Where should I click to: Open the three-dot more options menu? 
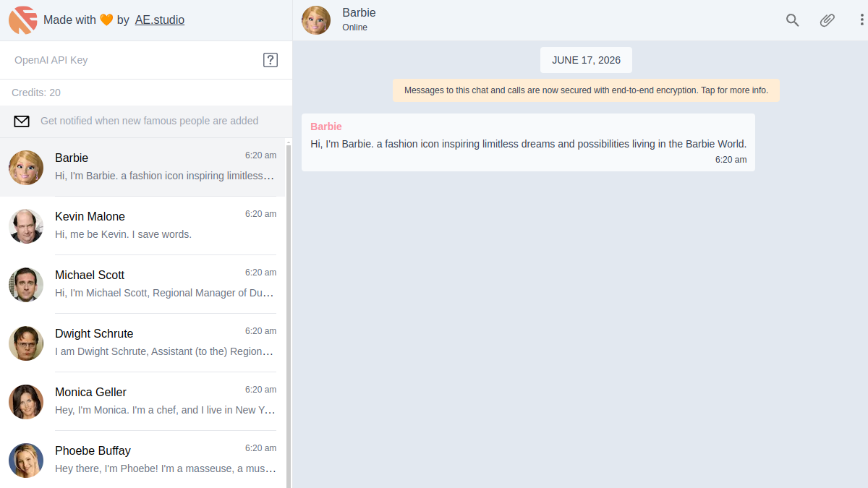[861, 20]
